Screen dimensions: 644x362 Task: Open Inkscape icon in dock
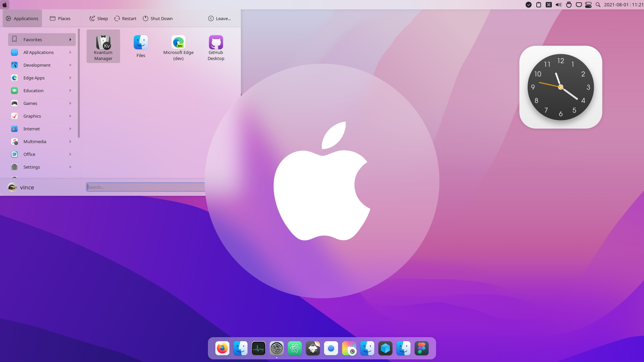click(x=313, y=349)
